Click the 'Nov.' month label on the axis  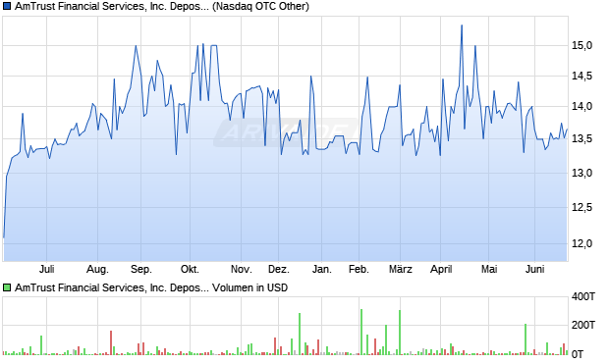pyautogui.click(x=242, y=269)
